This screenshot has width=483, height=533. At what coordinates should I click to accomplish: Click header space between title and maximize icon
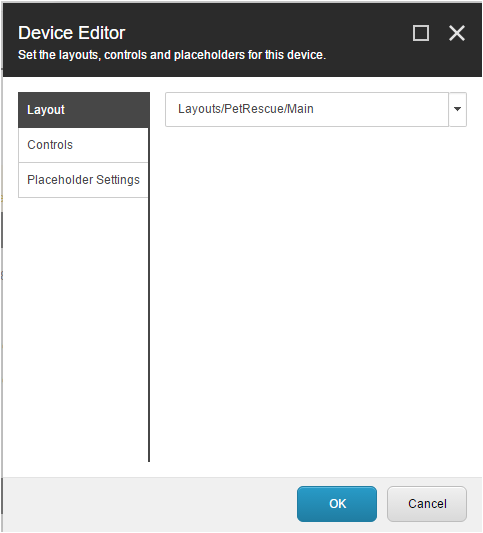[x=269, y=33]
